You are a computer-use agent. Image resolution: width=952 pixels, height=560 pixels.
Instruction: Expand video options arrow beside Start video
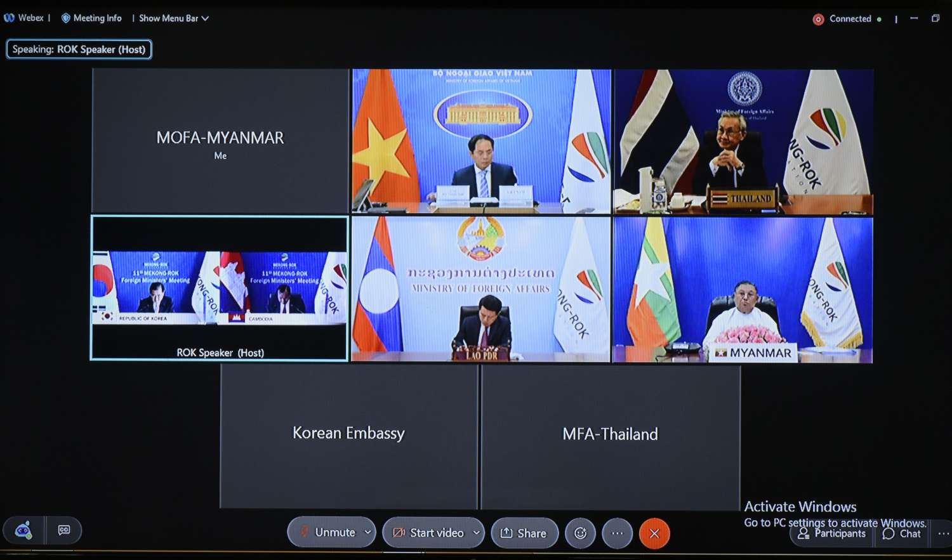click(476, 533)
